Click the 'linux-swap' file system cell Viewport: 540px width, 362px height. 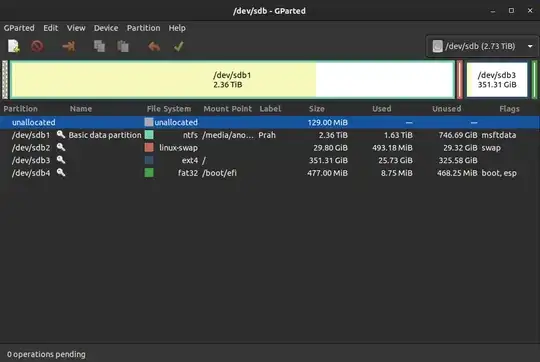point(178,148)
